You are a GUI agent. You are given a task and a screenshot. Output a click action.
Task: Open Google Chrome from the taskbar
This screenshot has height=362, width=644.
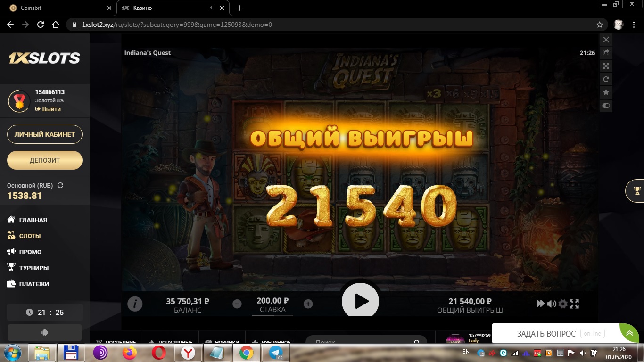247,353
